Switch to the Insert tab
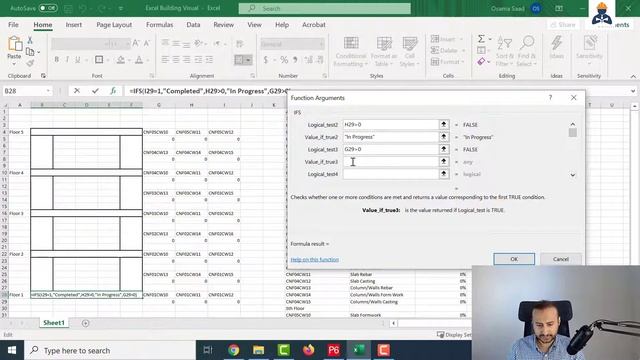Image resolution: width=640 pixels, height=360 pixels. coord(74,25)
